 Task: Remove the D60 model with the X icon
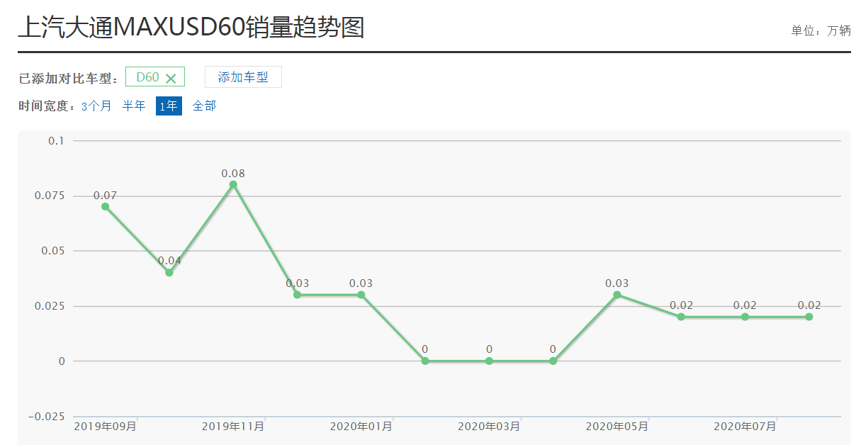[170, 78]
